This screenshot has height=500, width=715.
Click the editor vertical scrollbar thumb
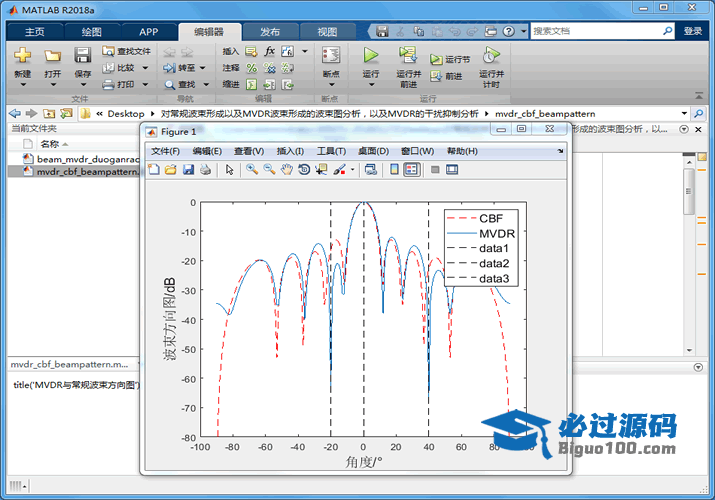(x=689, y=191)
